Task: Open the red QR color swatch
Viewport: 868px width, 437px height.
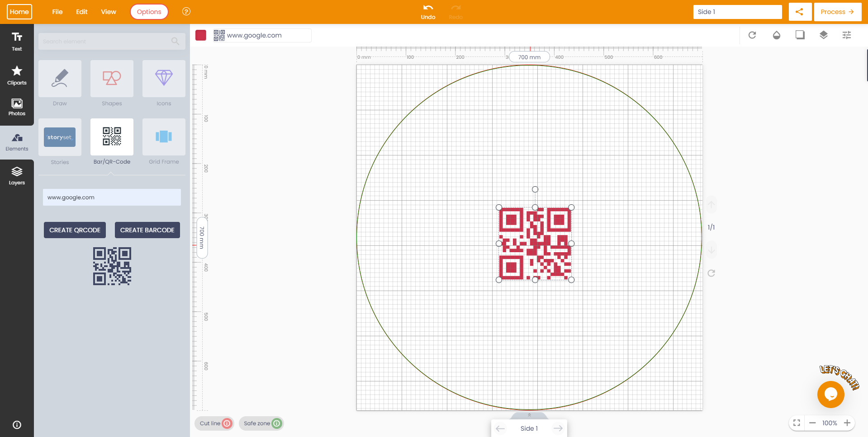Action: tap(201, 35)
